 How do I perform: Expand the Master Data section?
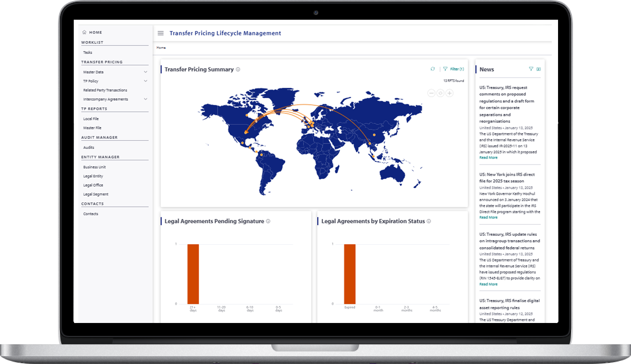click(x=146, y=72)
